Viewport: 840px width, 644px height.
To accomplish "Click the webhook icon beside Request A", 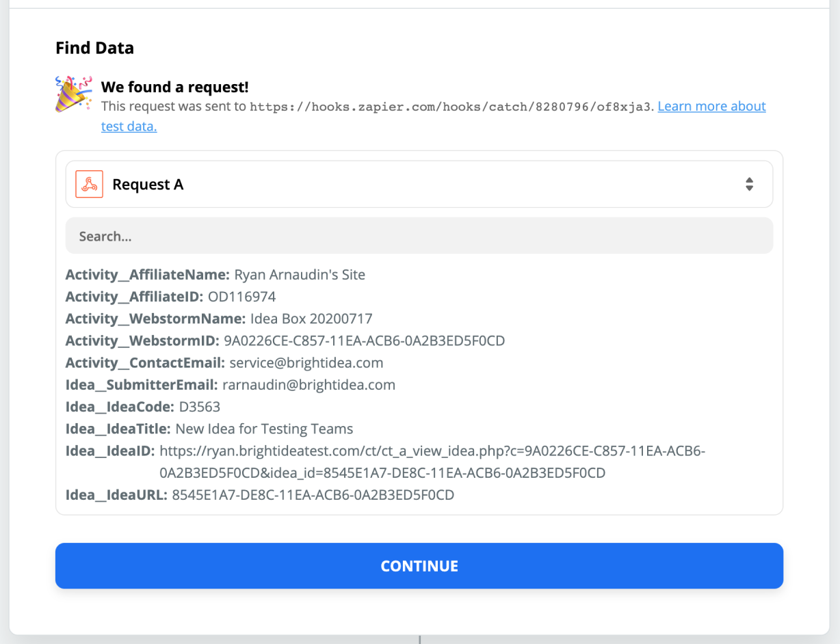I will (x=89, y=184).
